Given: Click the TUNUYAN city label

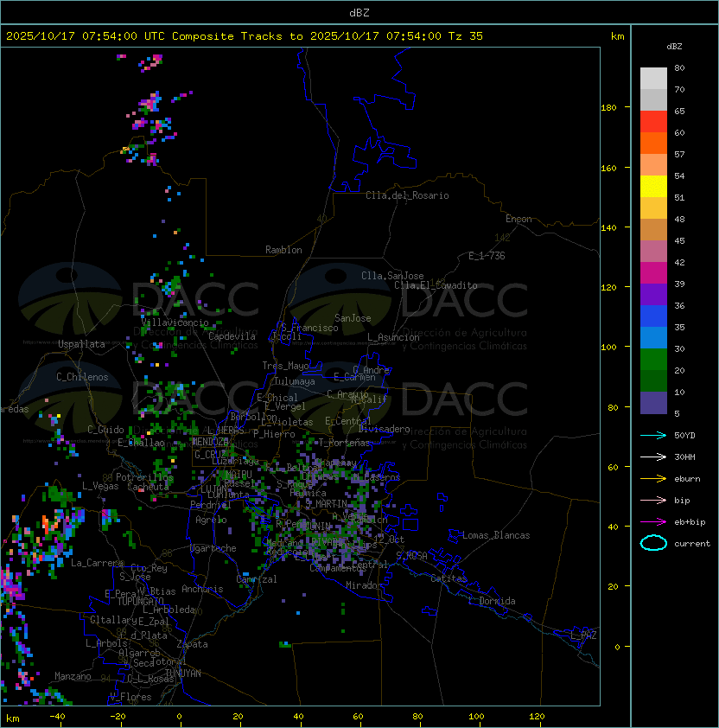Looking at the screenshot, I should (183, 674).
